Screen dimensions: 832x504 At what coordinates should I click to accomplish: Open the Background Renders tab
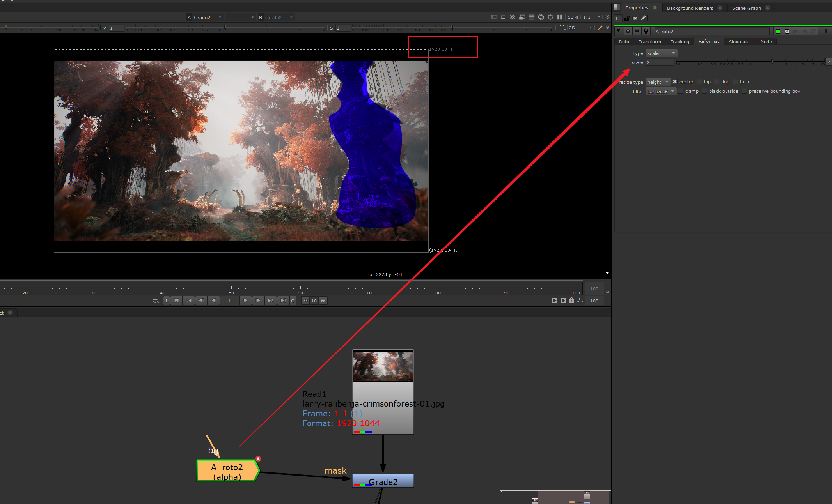(690, 8)
